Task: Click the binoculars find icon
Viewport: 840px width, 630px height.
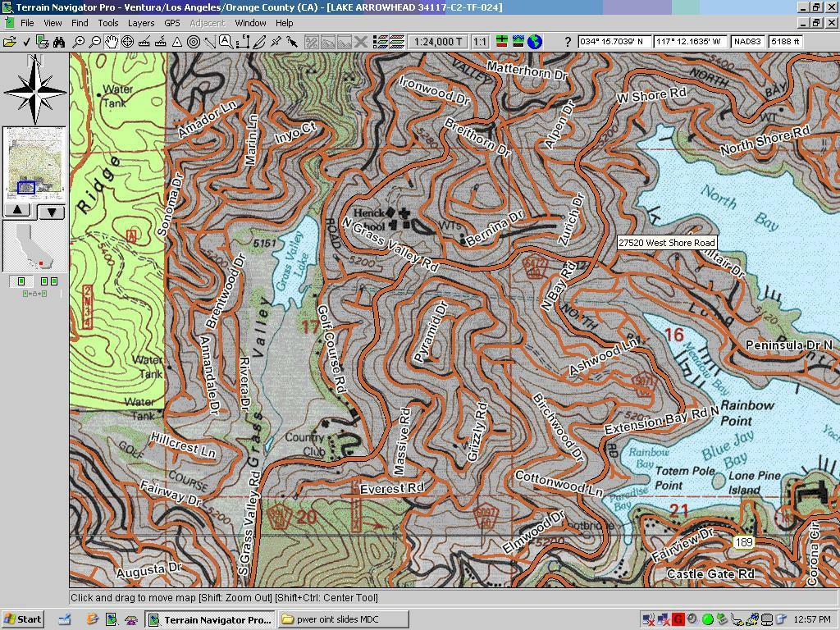Action: [x=58, y=42]
